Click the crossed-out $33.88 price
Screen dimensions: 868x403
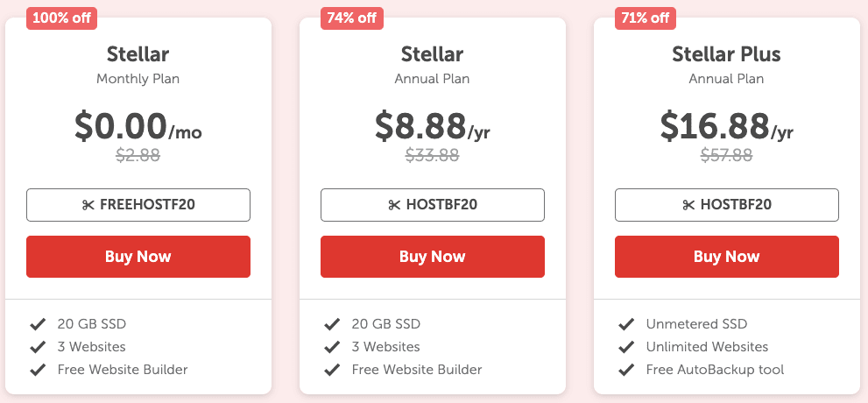[x=433, y=155]
